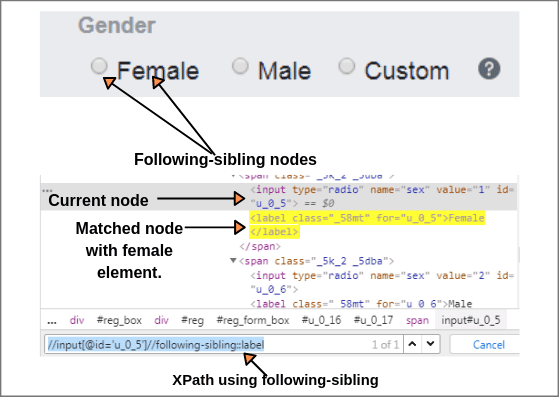This screenshot has height=397, width=559.
Task: Click the gender help question mark icon
Action: click(x=489, y=68)
